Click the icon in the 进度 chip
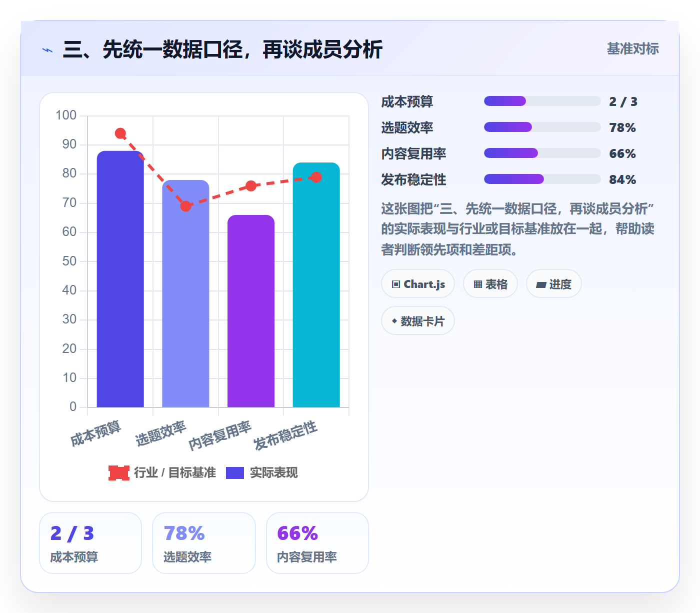Viewport: 700px width, 613px height. [x=541, y=285]
